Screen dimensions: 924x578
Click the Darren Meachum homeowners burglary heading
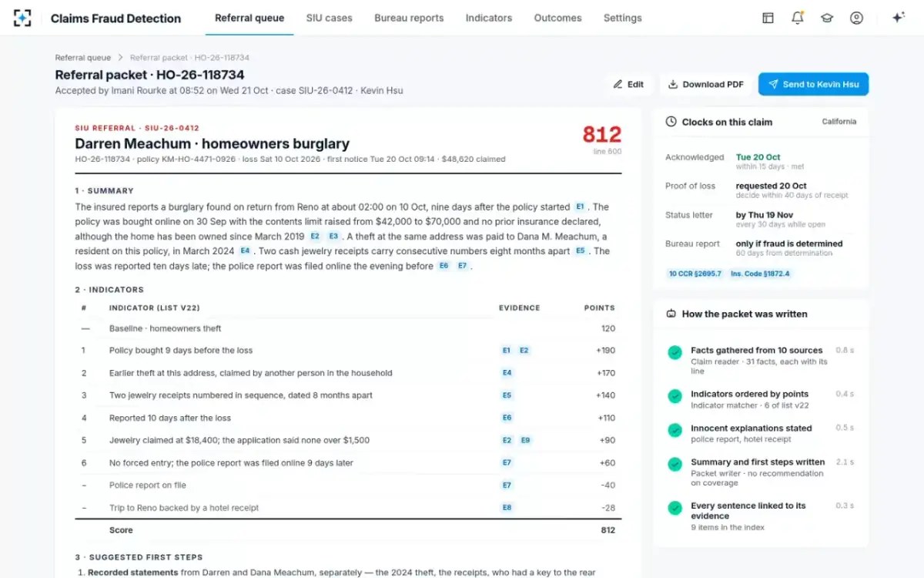212,143
